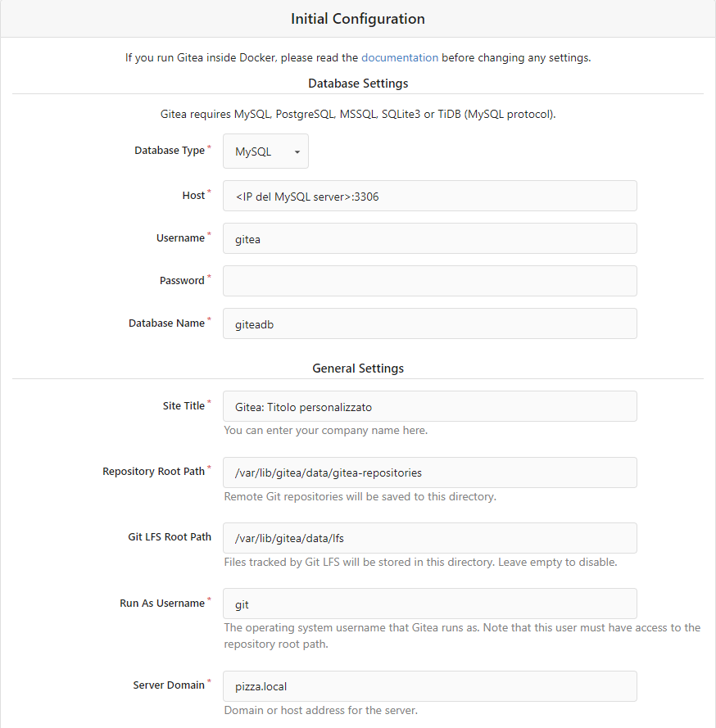Viewport: 716px width, 728px height.
Task: Click the "Server Domain" label text
Action: click(x=169, y=685)
